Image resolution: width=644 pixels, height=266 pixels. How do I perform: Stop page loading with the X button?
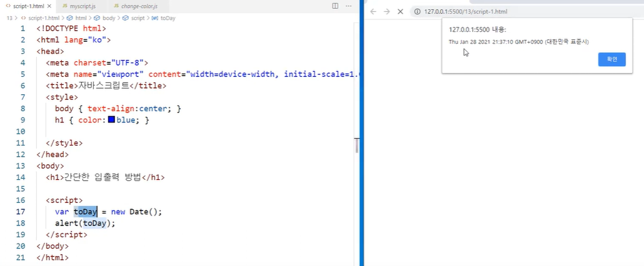(x=400, y=11)
